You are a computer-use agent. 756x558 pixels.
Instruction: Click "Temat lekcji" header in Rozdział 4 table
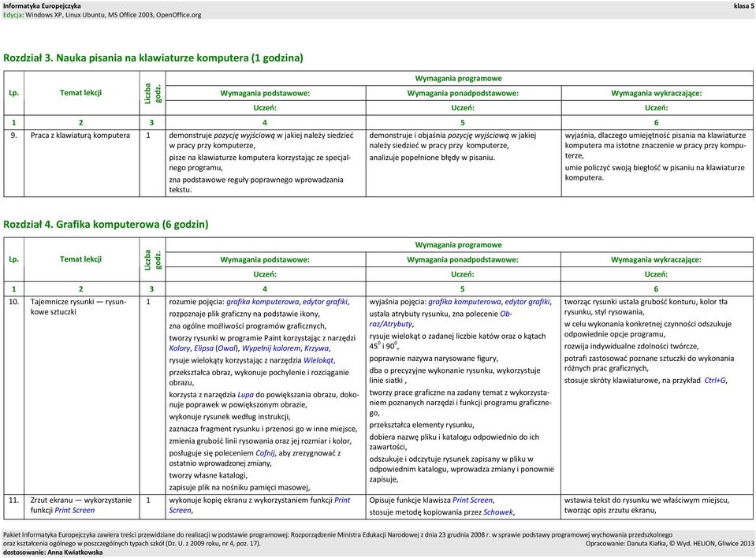[80, 259]
